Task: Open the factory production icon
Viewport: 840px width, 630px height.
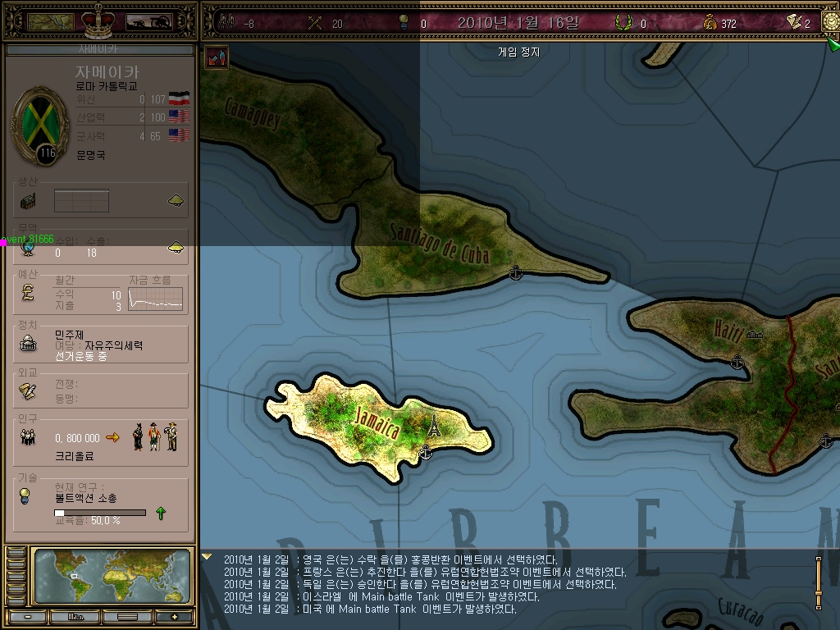Action: [x=28, y=202]
